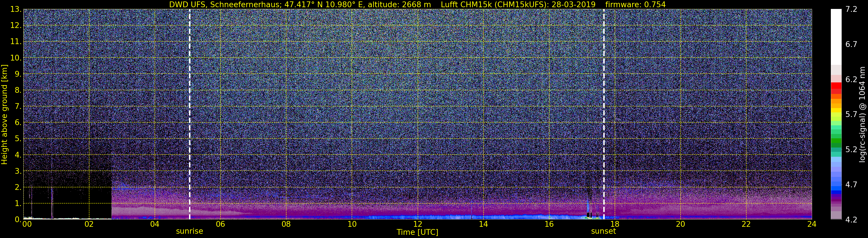Click 'firmware: 0.754' in the plot title
This screenshot has height=238, width=868.
click(636, 4)
